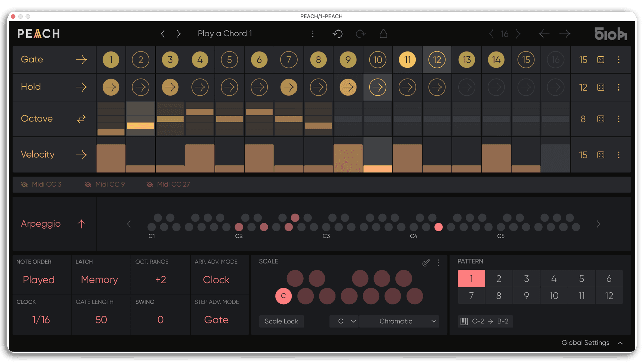Image resolution: width=644 pixels, height=362 pixels.
Task: Shift pattern left with long arrow
Action: point(544,34)
